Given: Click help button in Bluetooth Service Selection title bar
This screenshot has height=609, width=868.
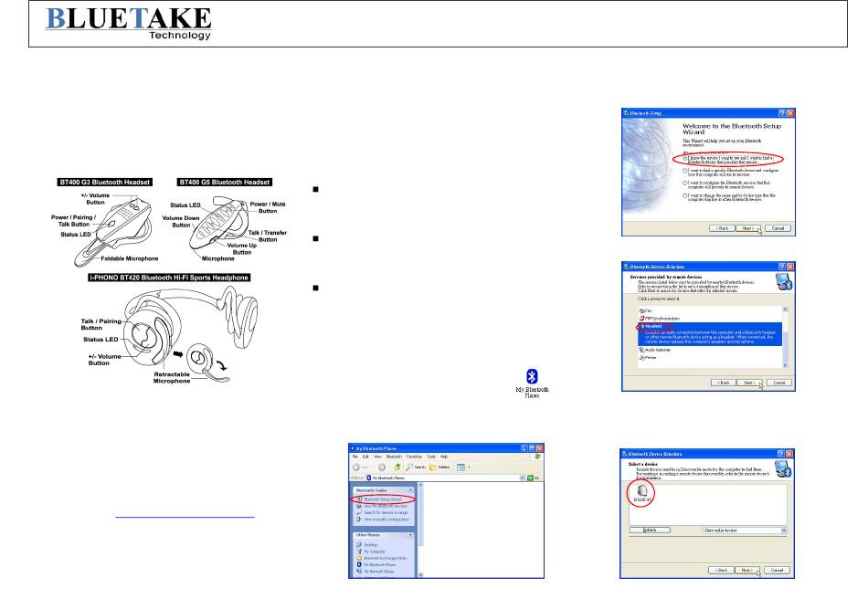Looking at the screenshot, I should pos(782,266).
